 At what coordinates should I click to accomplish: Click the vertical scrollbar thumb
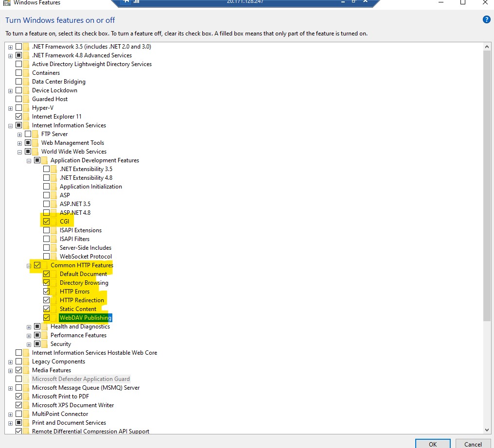(x=487, y=186)
